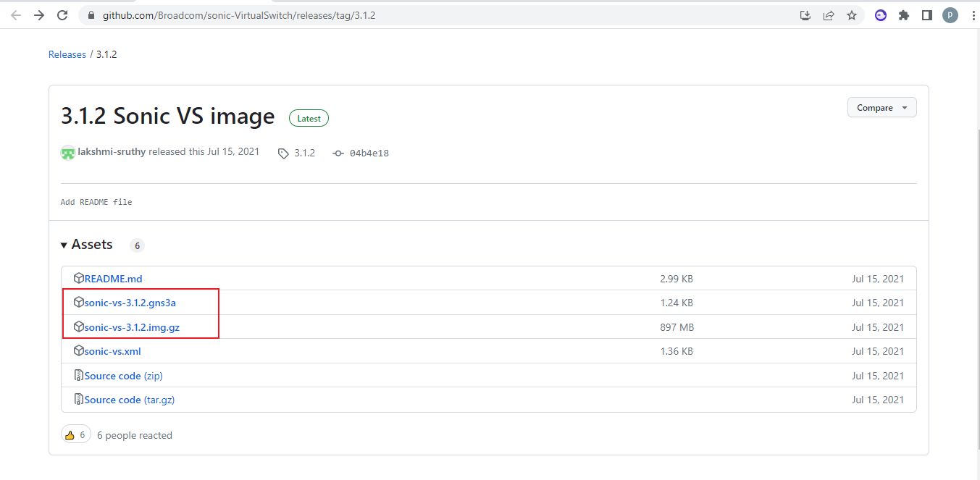Open the Compare dropdown

[881, 106]
